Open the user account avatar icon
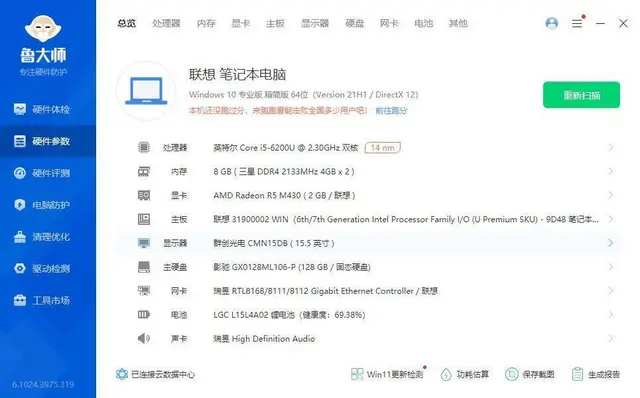 pyautogui.click(x=551, y=23)
